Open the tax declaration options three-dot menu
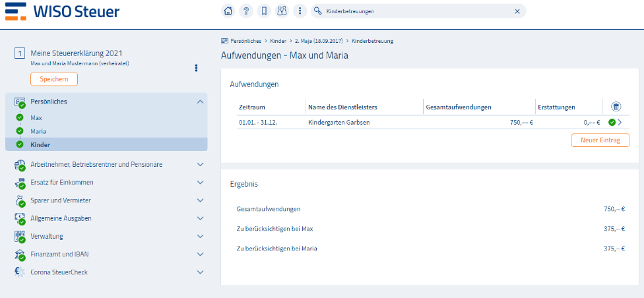 point(197,68)
